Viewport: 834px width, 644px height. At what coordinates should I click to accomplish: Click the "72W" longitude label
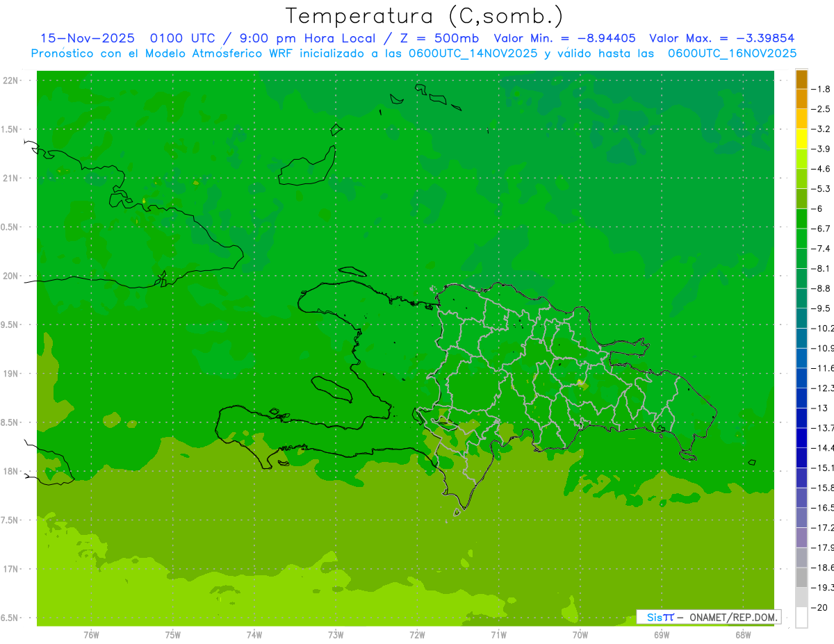coord(417,635)
